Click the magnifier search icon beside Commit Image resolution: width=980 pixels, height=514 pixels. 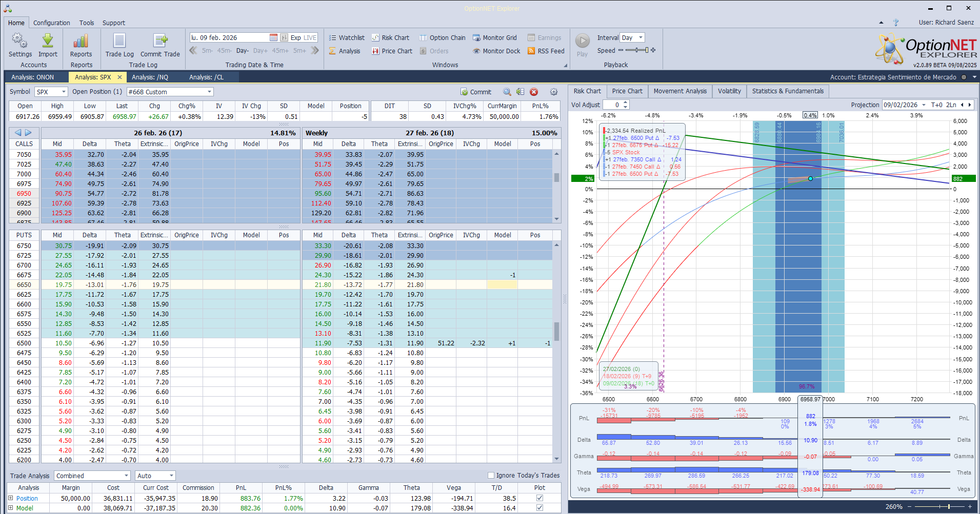507,92
